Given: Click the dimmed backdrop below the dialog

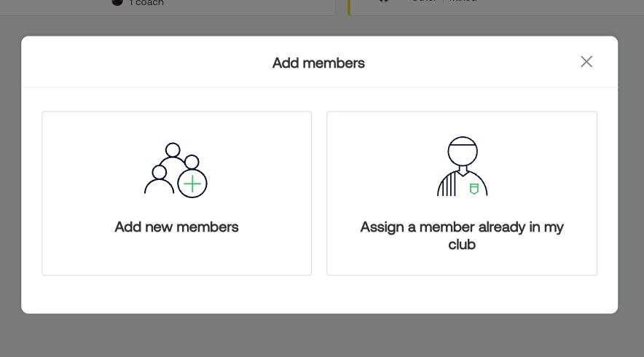Looking at the screenshot, I should pos(322,335).
